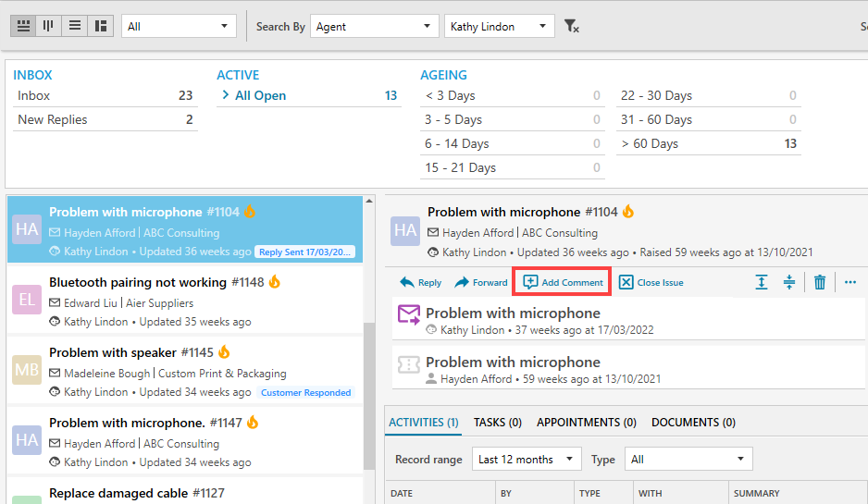Sort activities by DATE column
Image resolution: width=868 pixels, height=504 pixels.
tap(440, 493)
